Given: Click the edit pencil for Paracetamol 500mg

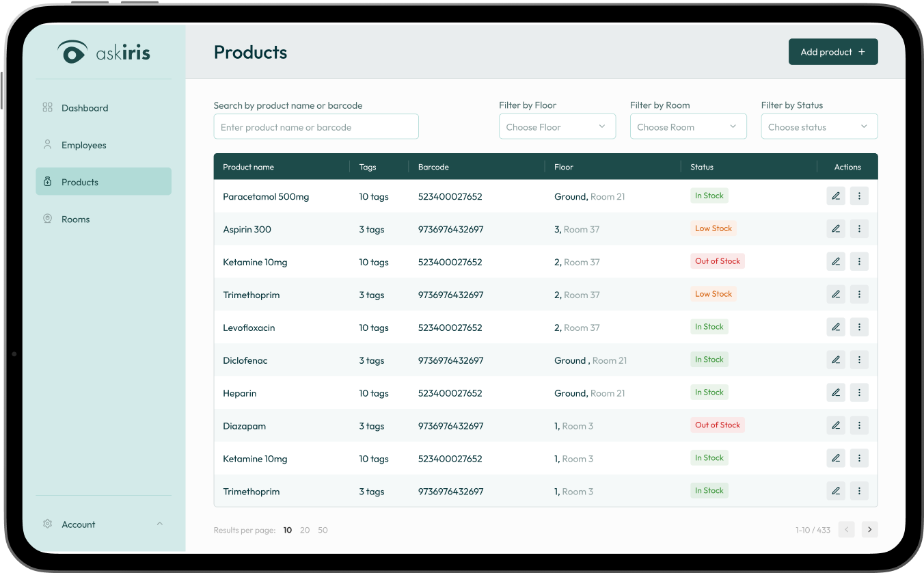Looking at the screenshot, I should click(x=835, y=196).
